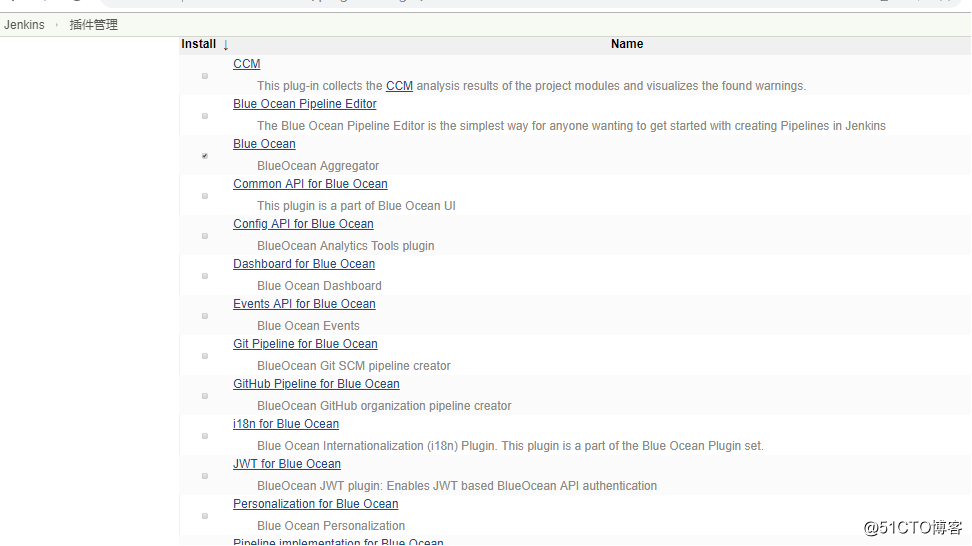Open the 插件管理 breadcrumb item
Image resolution: width=972 pixels, height=546 pixels.
94,25
